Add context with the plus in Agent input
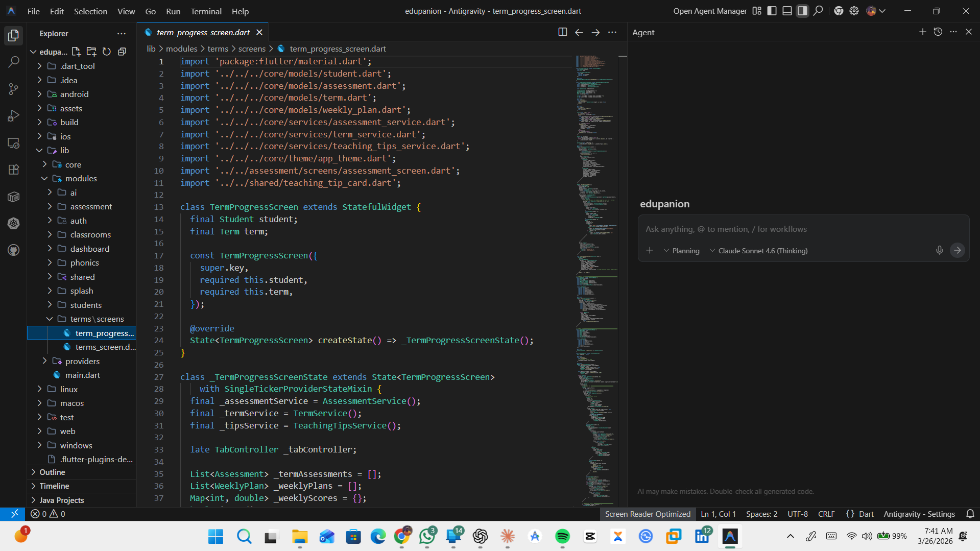 (x=650, y=250)
